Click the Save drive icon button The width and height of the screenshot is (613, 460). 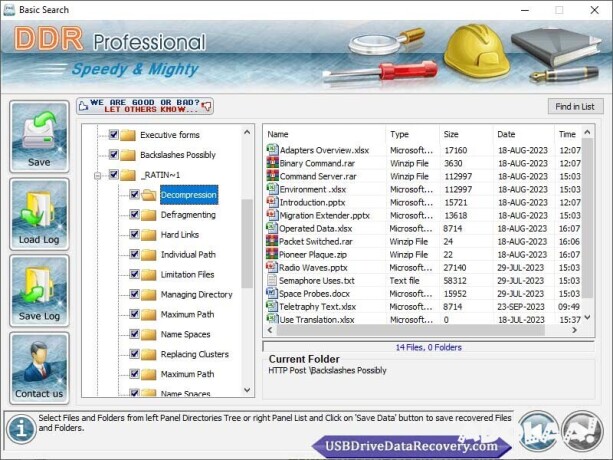coord(39,136)
